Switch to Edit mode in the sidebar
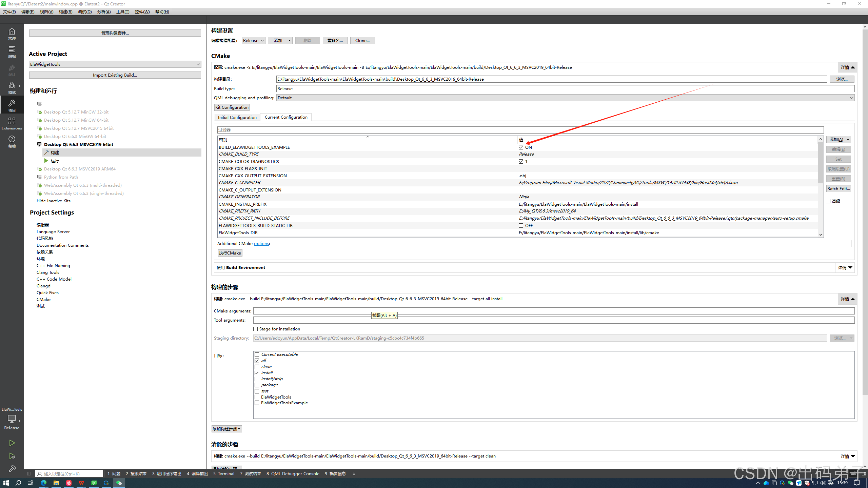The height and width of the screenshot is (488, 868). tap(12, 52)
